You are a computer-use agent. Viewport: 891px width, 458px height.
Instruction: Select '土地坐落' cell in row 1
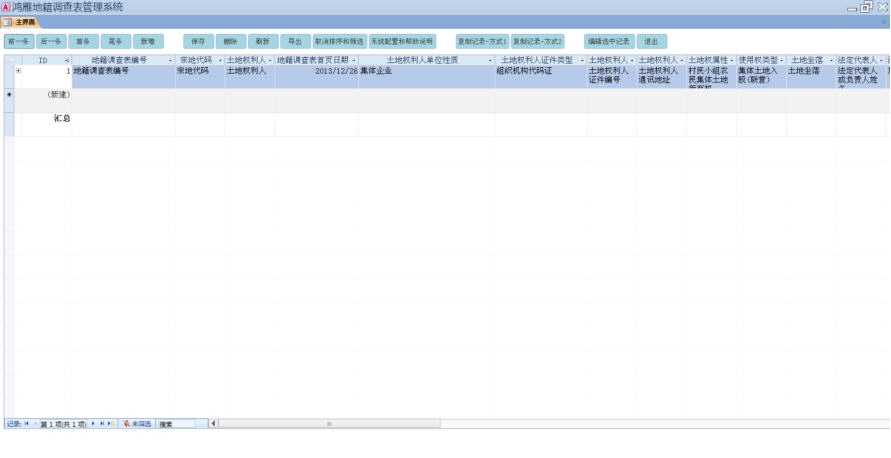(811, 77)
